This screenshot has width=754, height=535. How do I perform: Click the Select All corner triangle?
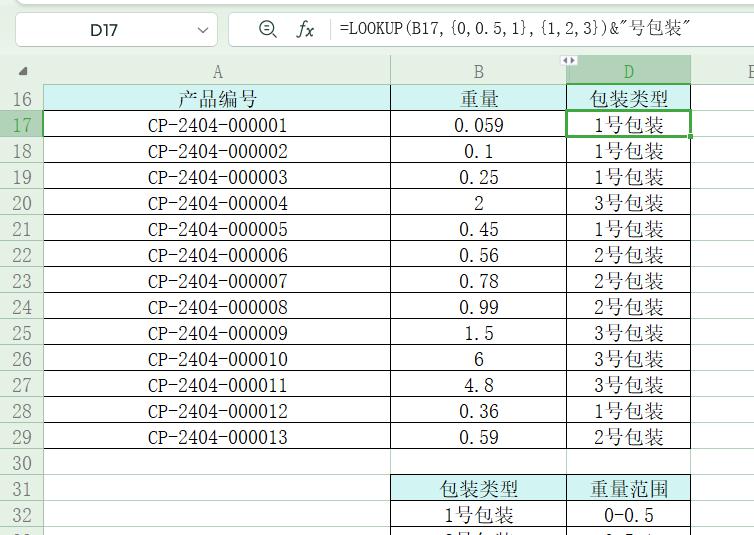22,72
